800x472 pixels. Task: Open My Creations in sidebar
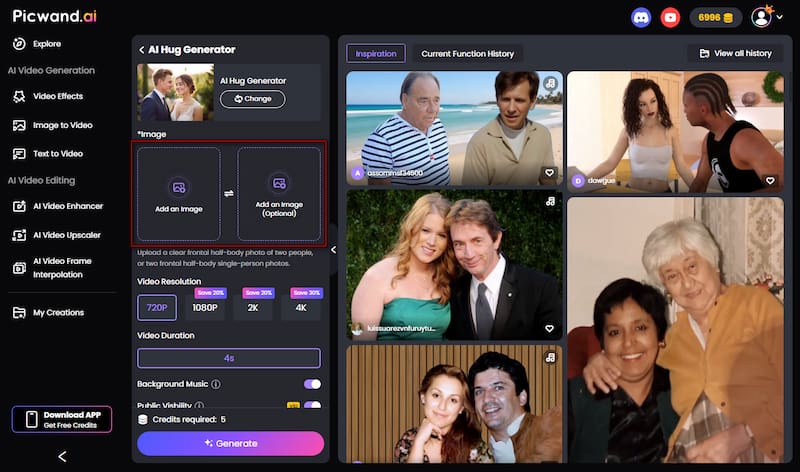pos(48,312)
